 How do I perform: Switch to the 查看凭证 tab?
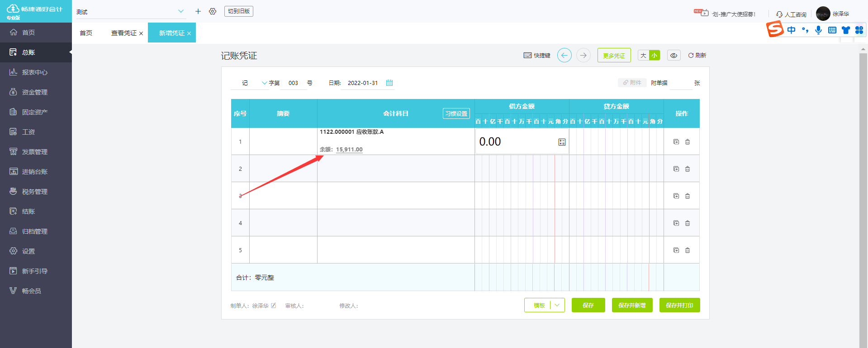tap(123, 33)
